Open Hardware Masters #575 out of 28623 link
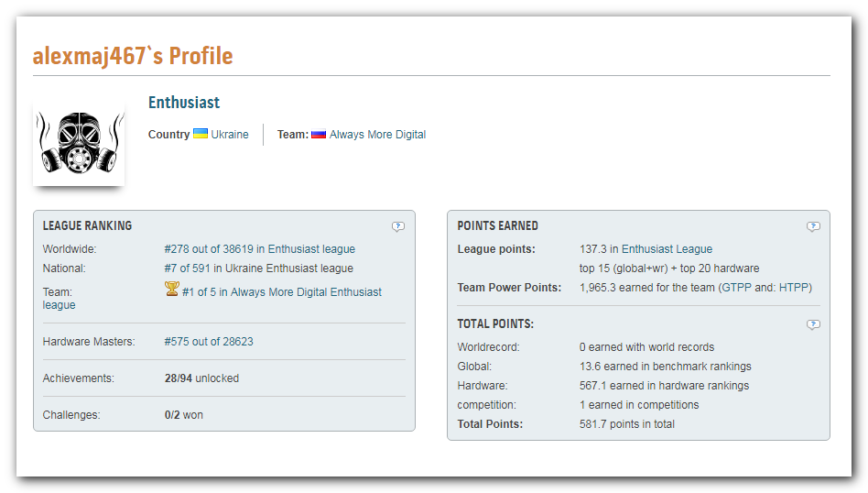868x493 pixels. 209,342
